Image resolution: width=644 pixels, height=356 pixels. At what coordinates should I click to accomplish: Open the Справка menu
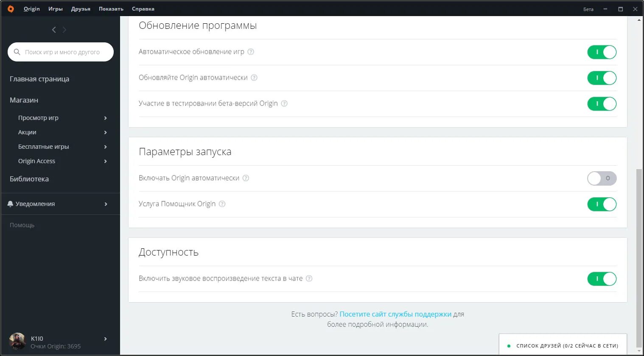point(143,8)
